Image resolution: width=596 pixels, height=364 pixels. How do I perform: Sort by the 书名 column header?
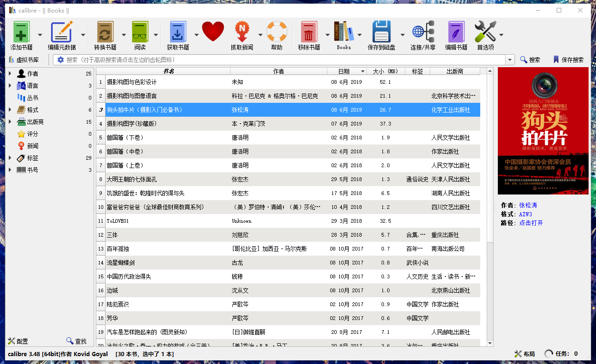[169, 71]
